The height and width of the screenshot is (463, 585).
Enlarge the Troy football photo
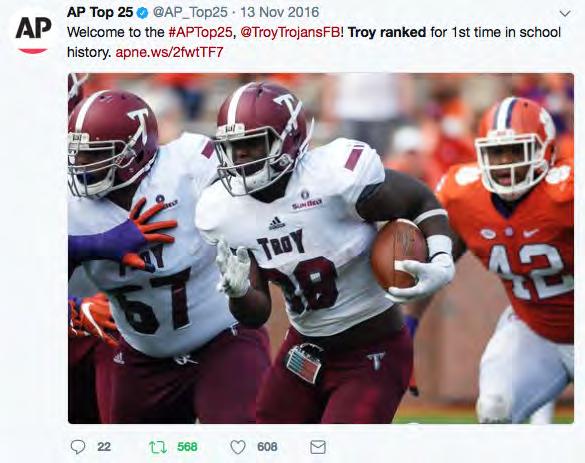click(x=321, y=248)
